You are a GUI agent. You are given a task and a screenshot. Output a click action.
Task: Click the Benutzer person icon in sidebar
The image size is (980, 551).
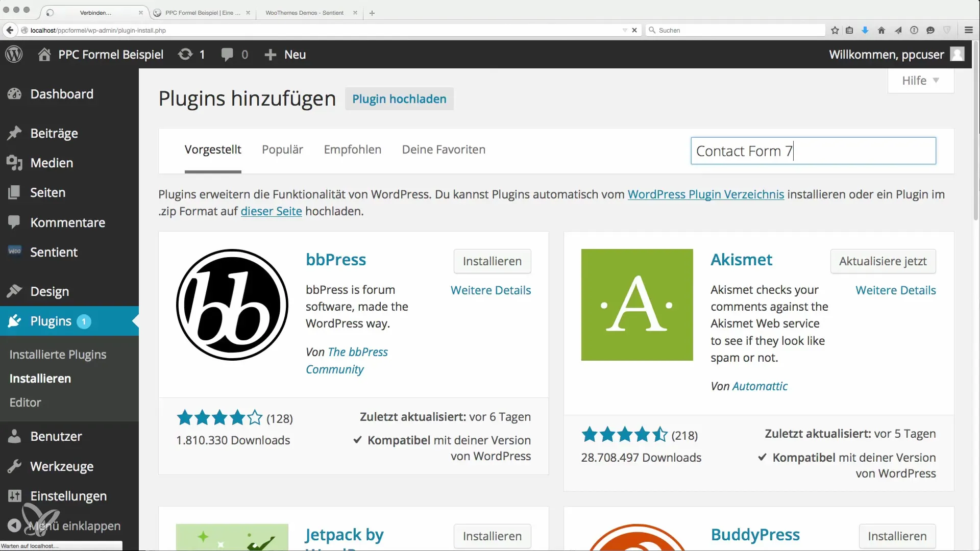(x=14, y=436)
